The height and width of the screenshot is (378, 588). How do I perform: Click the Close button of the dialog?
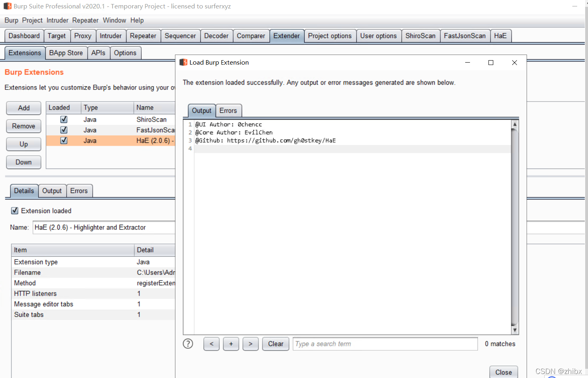[x=504, y=372]
